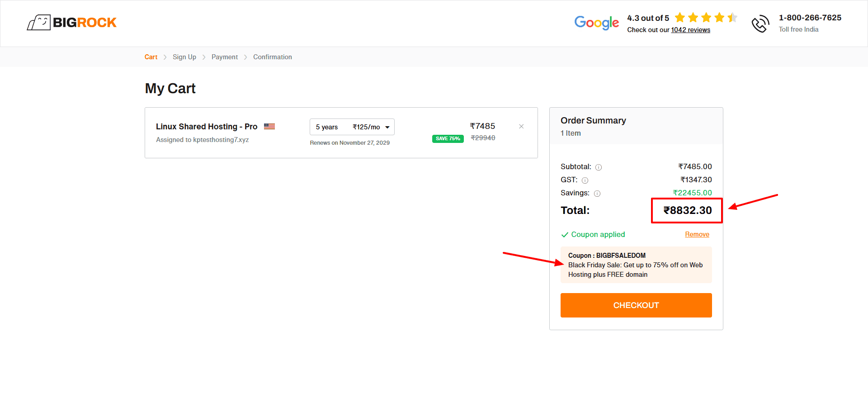Go to Sign Up breadcrumb step

click(x=184, y=57)
